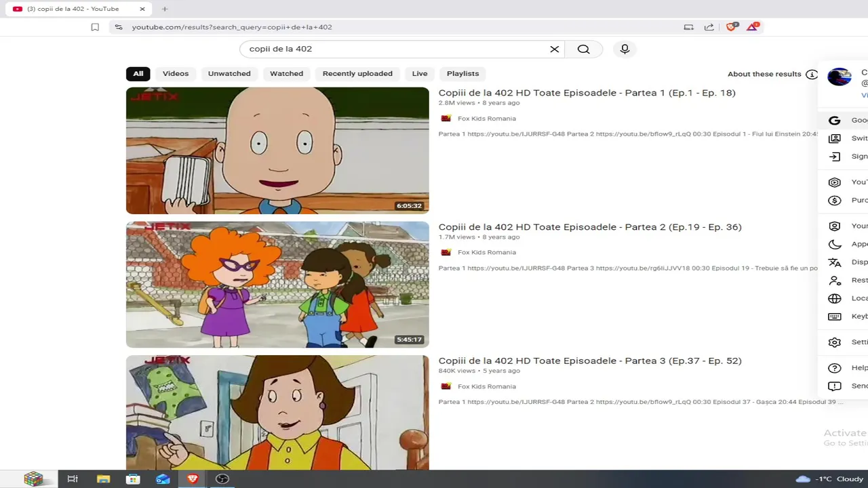Open OBS Studio from the taskbar
Image resolution: width=868 pixels, height=488 pixels.
coord(222,479)
